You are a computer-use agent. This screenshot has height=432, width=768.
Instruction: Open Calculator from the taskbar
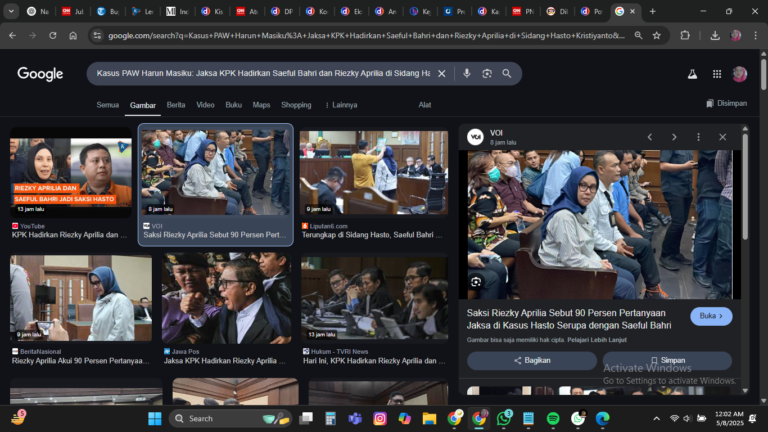(x=331, y=419)
